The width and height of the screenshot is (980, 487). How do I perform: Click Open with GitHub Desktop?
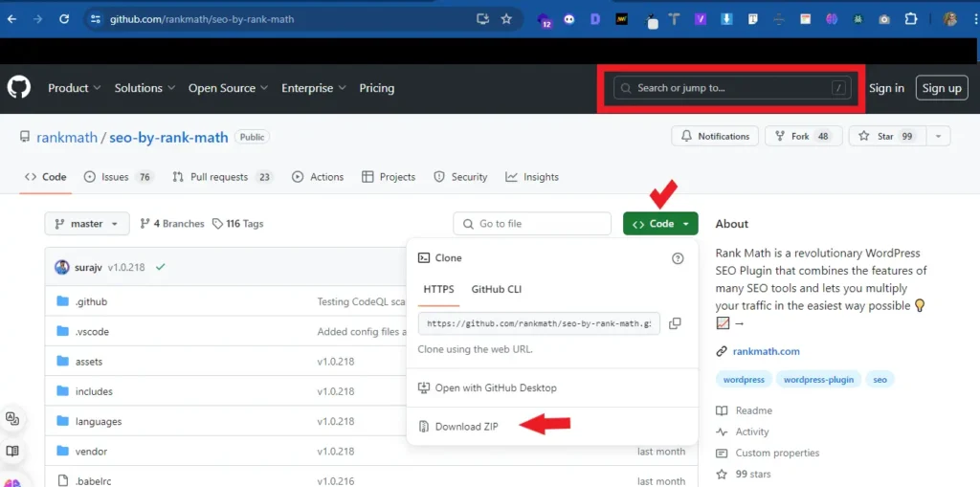(x=487, y=387)
